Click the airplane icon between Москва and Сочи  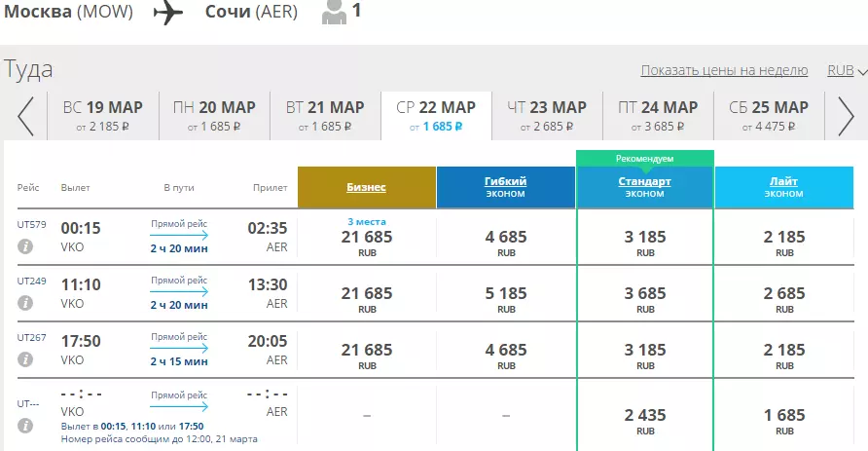168,13
